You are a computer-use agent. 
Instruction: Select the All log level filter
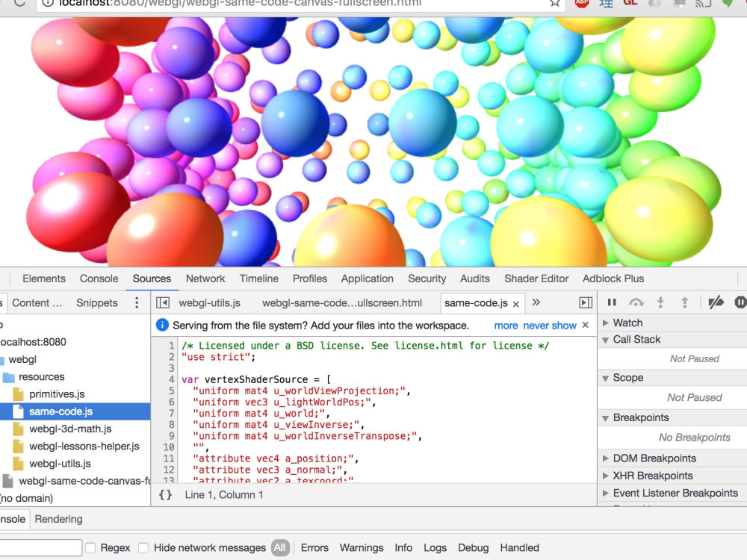coord(279,547)
